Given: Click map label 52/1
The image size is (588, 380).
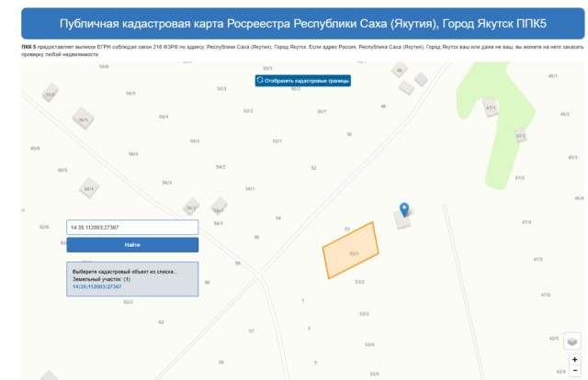Looking at the screenshot, I should click(x=277, y=141).
